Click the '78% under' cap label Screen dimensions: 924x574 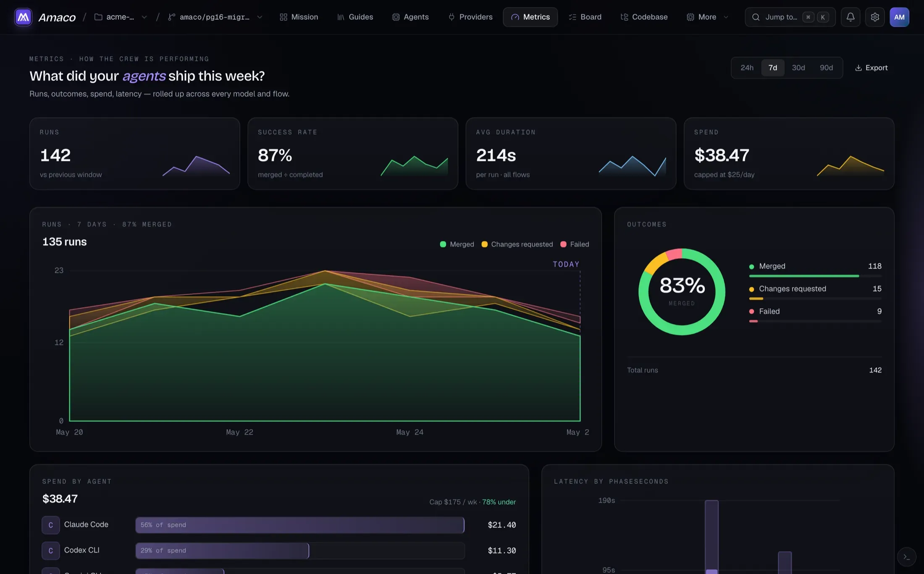[499, 502]
